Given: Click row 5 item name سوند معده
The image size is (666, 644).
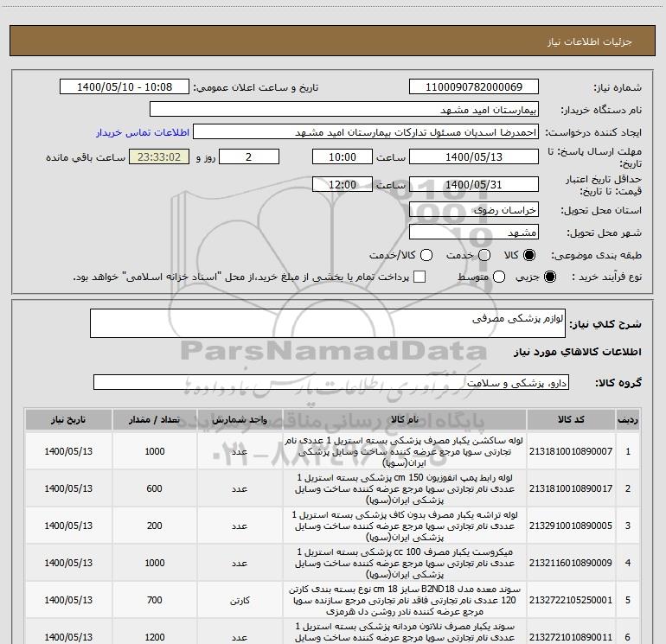Looking at the screenshot, I should point(405,600).
